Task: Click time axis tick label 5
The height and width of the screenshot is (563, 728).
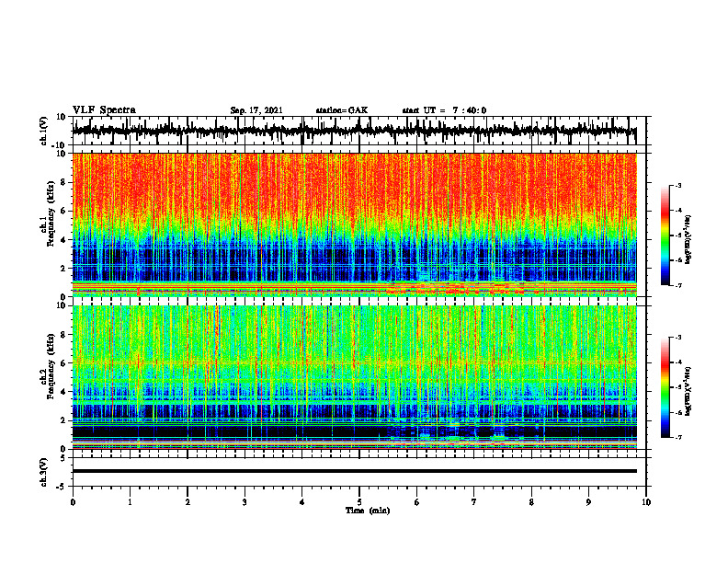Action: 359,502
